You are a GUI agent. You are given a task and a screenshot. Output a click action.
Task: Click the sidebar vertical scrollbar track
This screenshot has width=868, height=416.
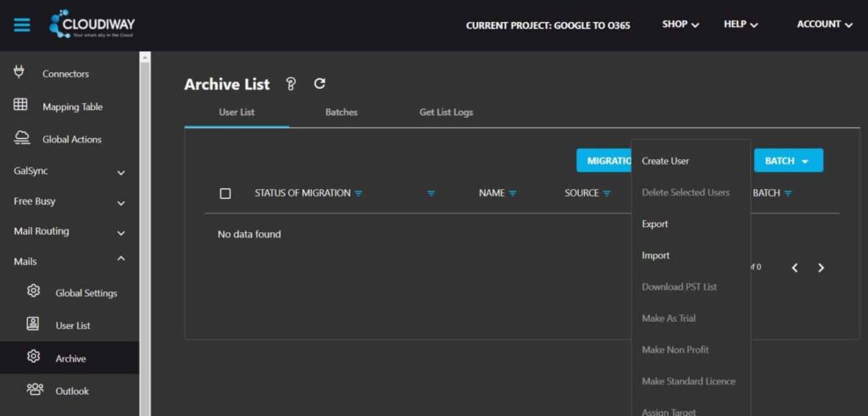point(145,238)
